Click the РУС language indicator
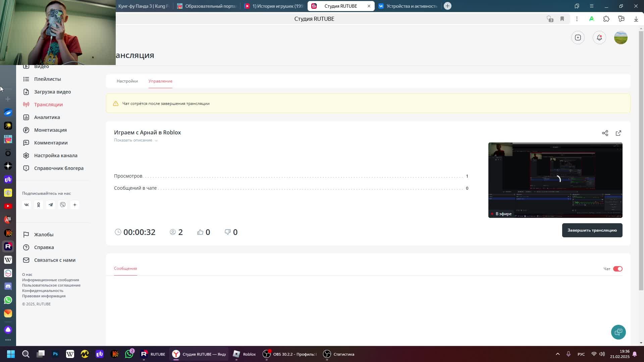 click(x=581, y=354)
